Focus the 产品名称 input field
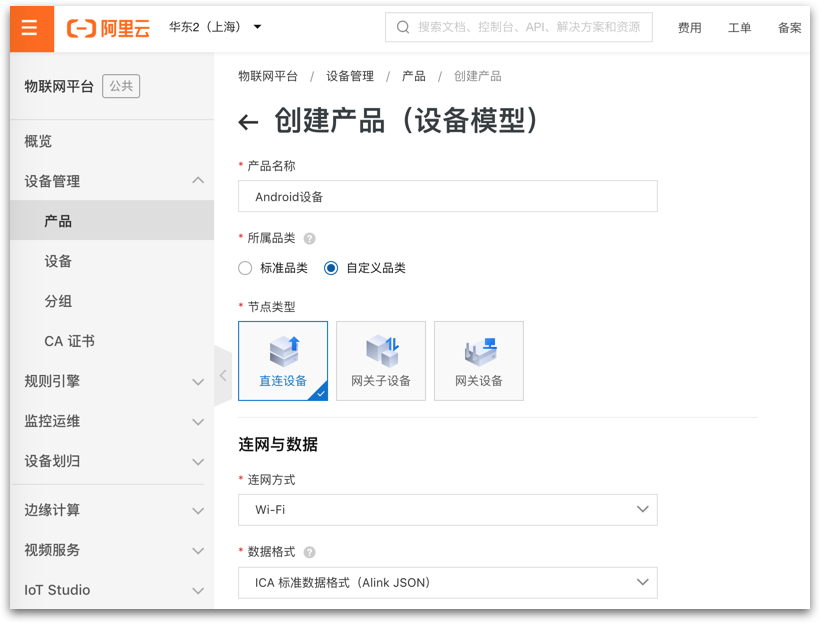This screenshot has width=820, height=623. [x=448, y=196]
